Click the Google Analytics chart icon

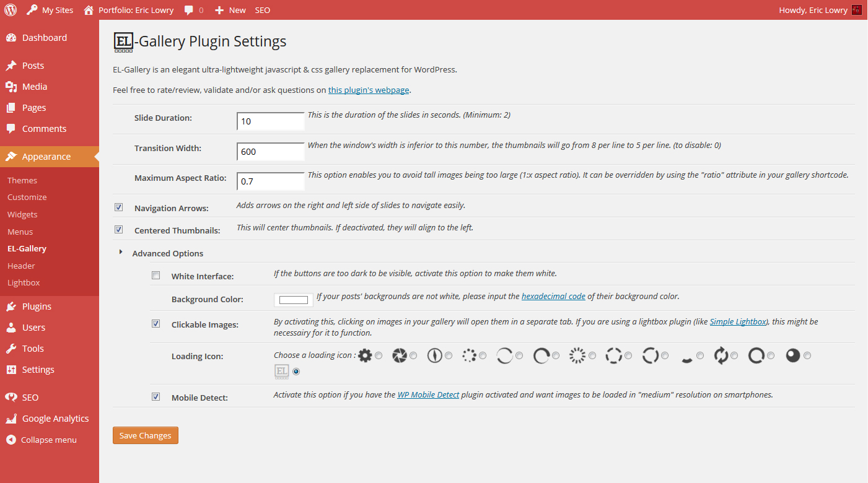coord(11,419)
